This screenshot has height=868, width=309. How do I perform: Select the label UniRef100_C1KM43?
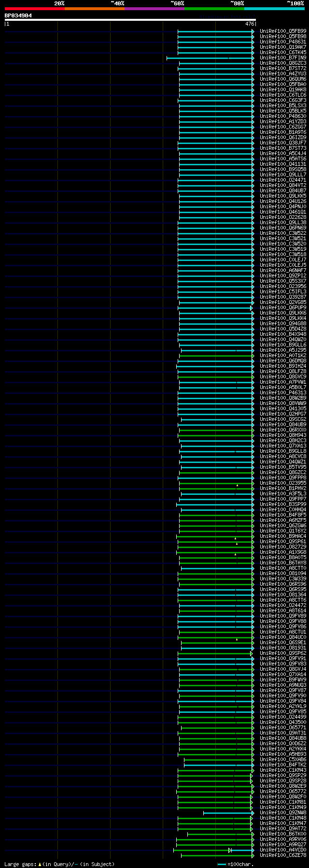click(x=283, y=770)
